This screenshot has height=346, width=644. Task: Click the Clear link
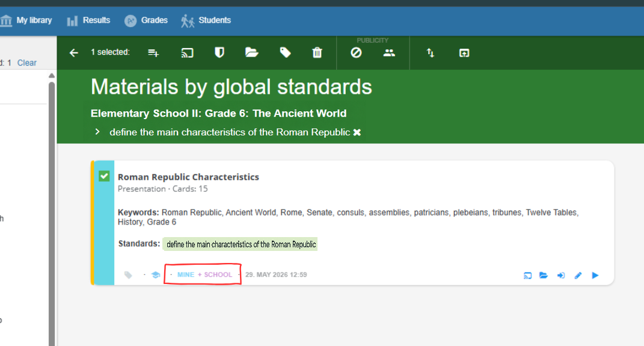[x=26, y=63]
